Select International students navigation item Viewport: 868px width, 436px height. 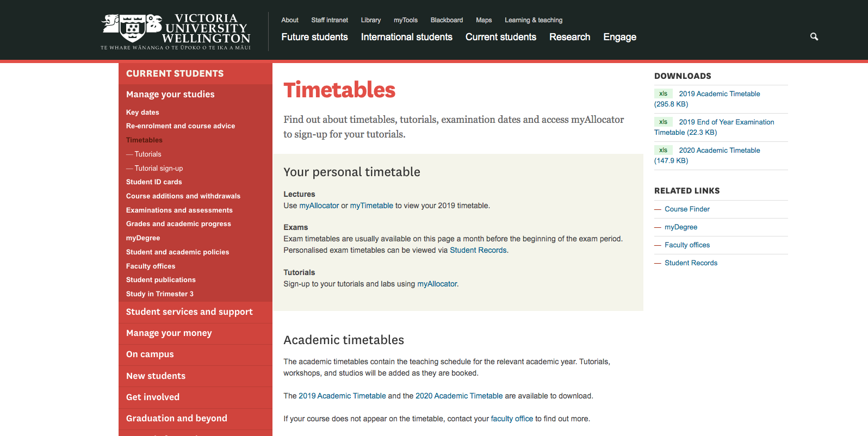point(407,37)
